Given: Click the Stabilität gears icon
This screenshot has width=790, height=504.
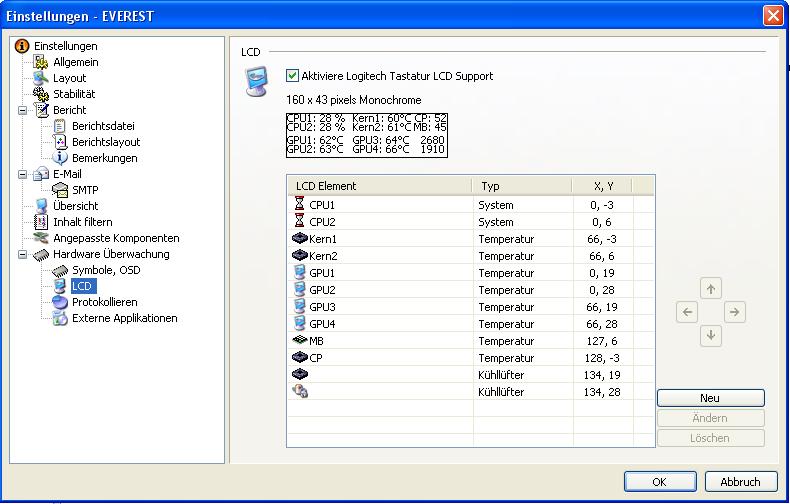Looking at the screenshot, I should [x=41, y=94].
